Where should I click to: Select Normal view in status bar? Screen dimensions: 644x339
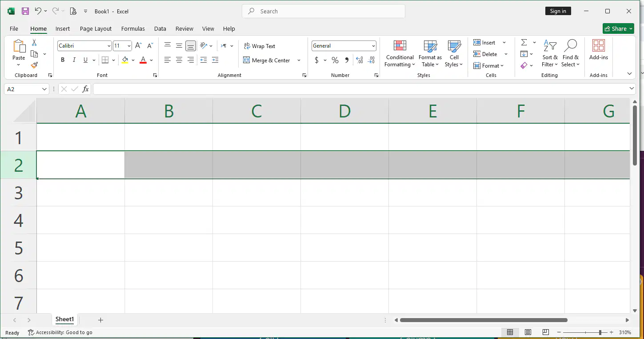tap(510, 332)
